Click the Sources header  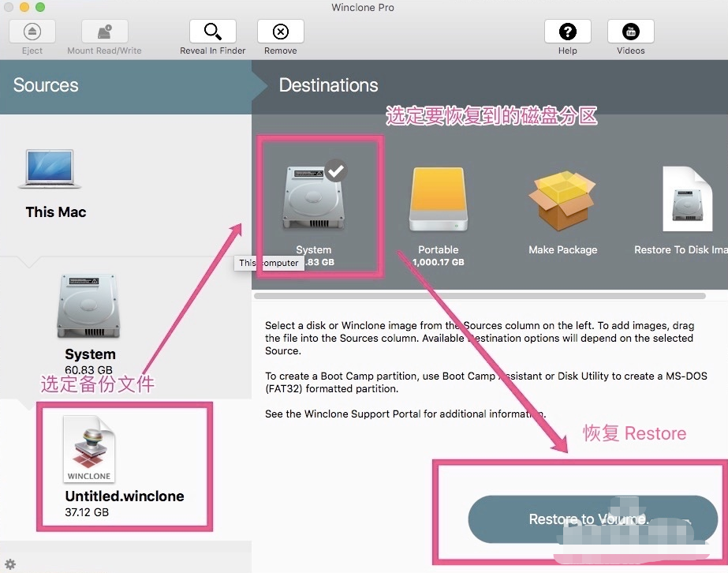[46, 85]
